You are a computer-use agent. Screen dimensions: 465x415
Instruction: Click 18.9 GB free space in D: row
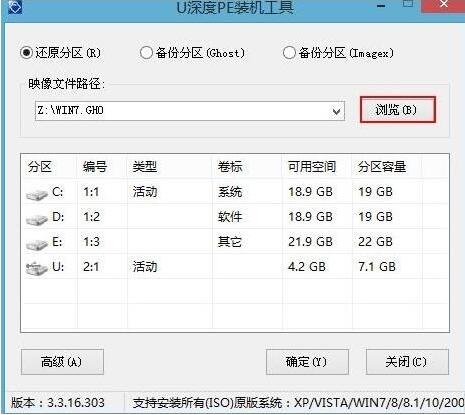[x=310, y=217]
